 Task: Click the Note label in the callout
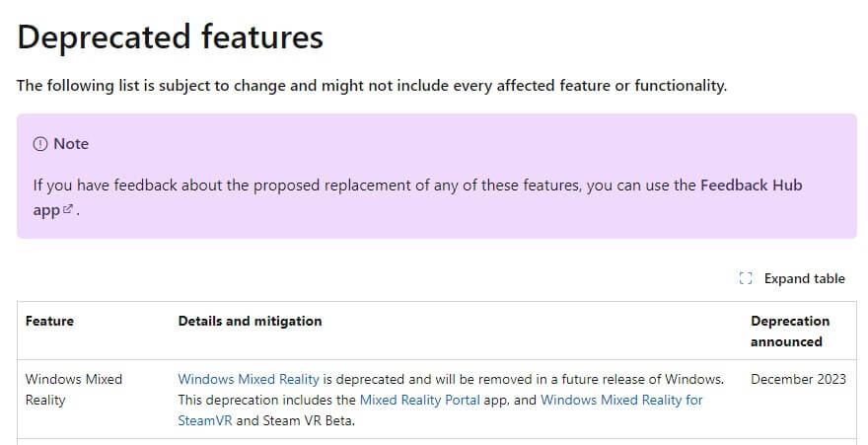click(x=71, y=144)
